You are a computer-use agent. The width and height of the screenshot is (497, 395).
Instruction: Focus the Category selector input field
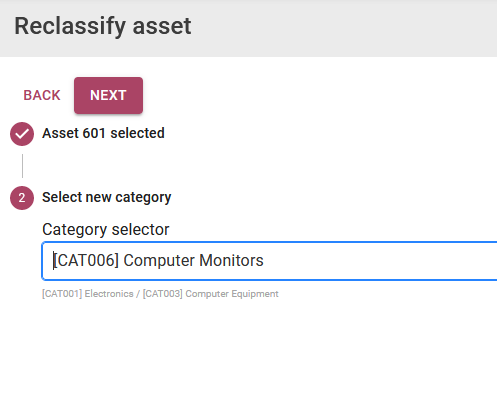coord(269,261)
